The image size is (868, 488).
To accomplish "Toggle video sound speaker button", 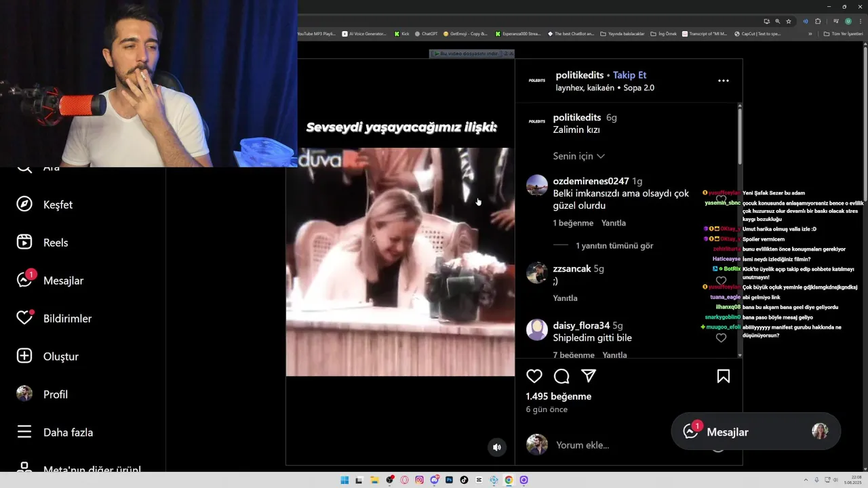I will click(497, 447).
